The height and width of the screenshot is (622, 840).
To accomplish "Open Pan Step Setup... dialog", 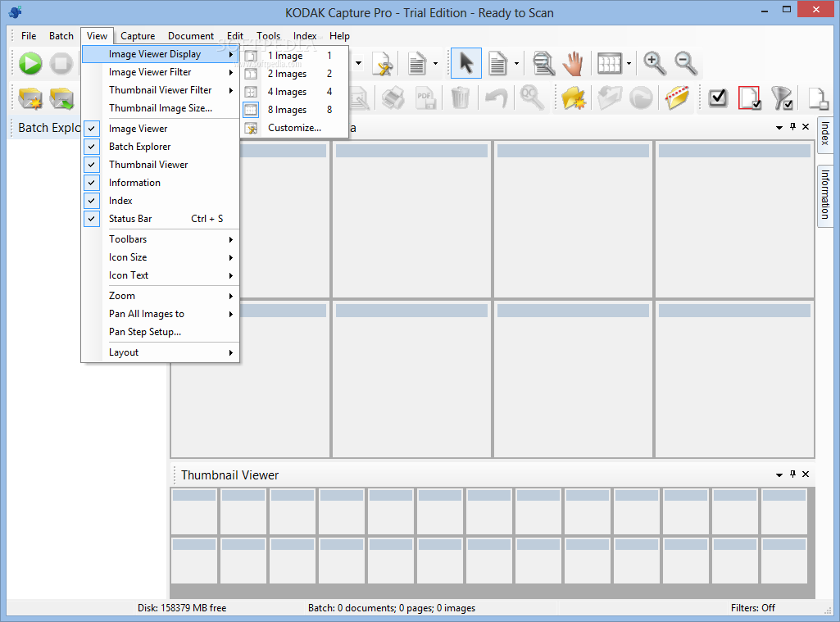I will click(160, 332).
